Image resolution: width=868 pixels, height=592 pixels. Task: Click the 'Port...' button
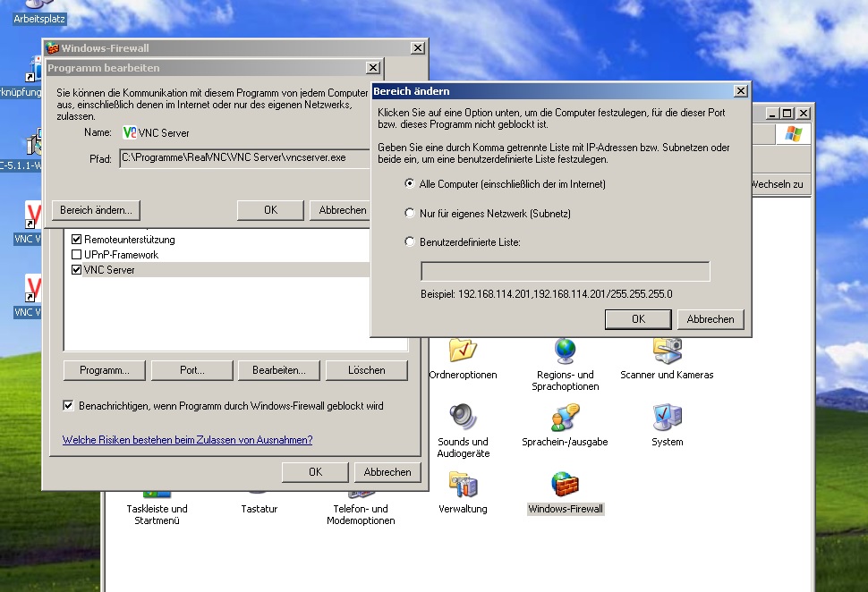coord(192,370)
